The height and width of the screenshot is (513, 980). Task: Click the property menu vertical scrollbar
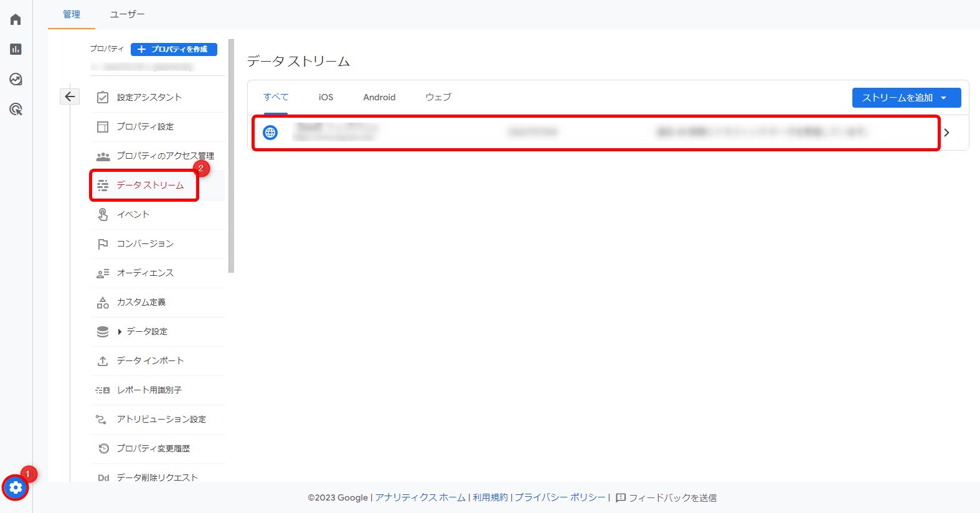pyautogui.click(x=232, y=156)
